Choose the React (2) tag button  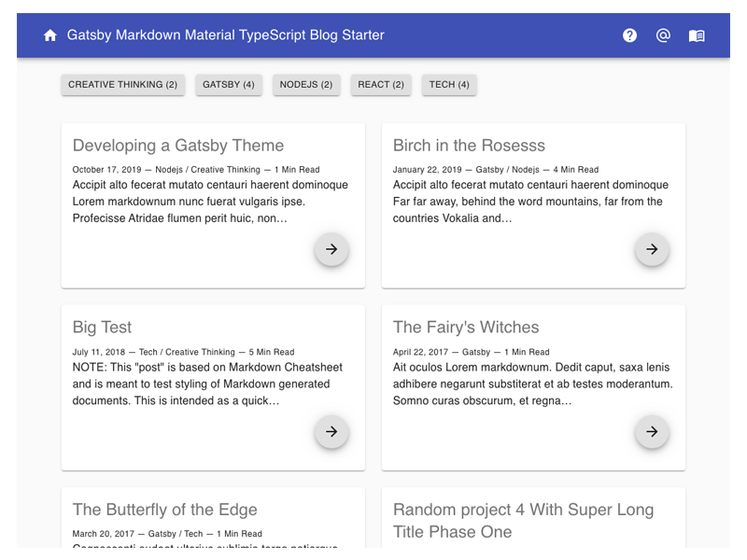[x=381, y=85]
